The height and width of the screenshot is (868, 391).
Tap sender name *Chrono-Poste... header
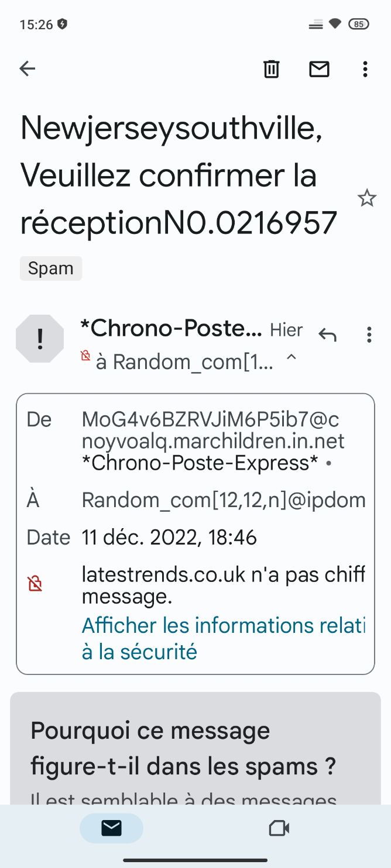pos(171,329)
